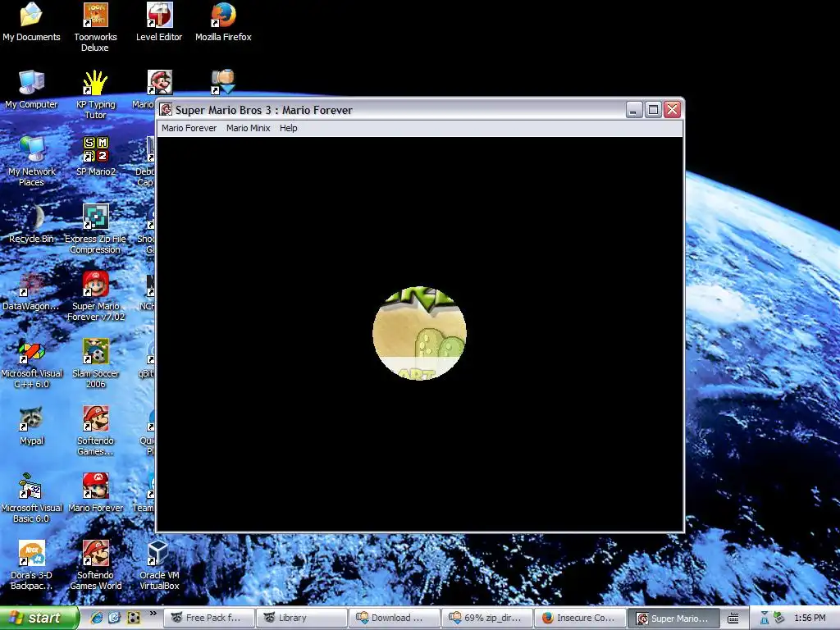Open the Mario Minix menu
Screen dimensions: 840x630
pos(248,128)
